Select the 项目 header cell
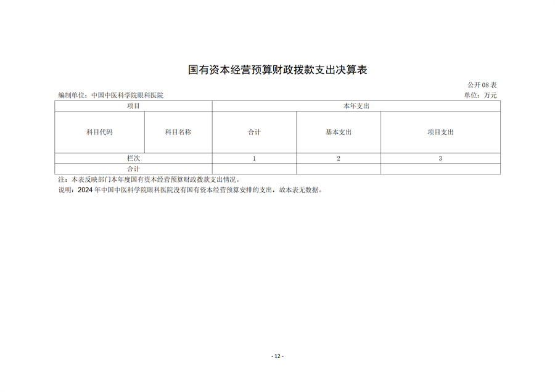 [x=133, y=106]
